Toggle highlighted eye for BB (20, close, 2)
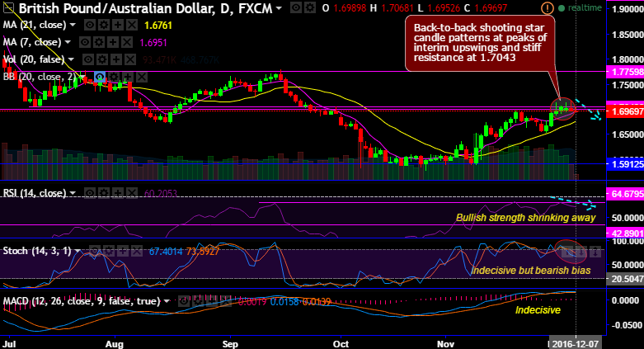Viewport: 644px width, 349px height. (x=100, y=77)
